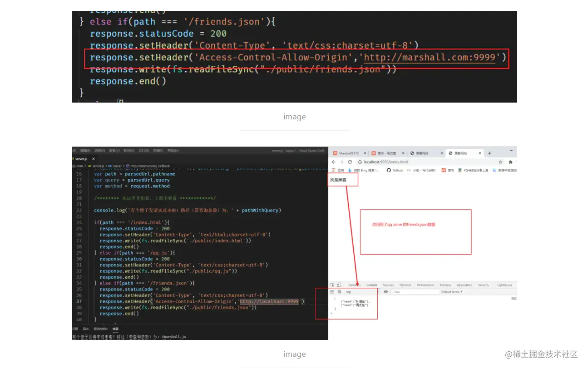This screenshot has height=369, width=588.
Task: Open a new browser tab
Action: pos(489,153)
